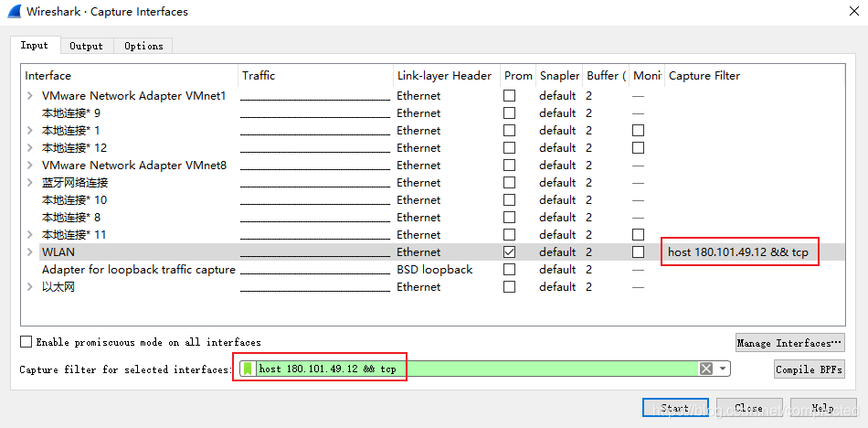Click the Buffer column header
This screenshot has width=868, height=428.
(606, 76)
